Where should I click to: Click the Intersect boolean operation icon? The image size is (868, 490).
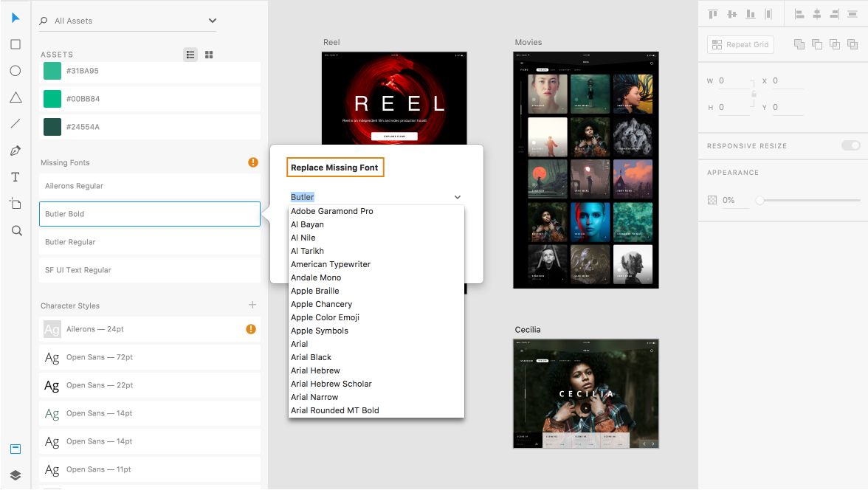[x=835, y=44]
